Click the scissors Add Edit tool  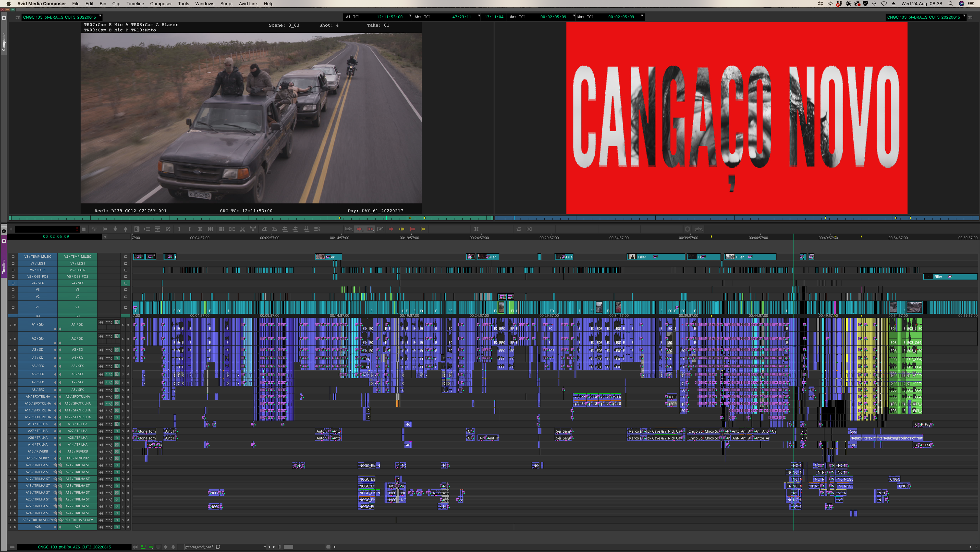pos(242,229)
